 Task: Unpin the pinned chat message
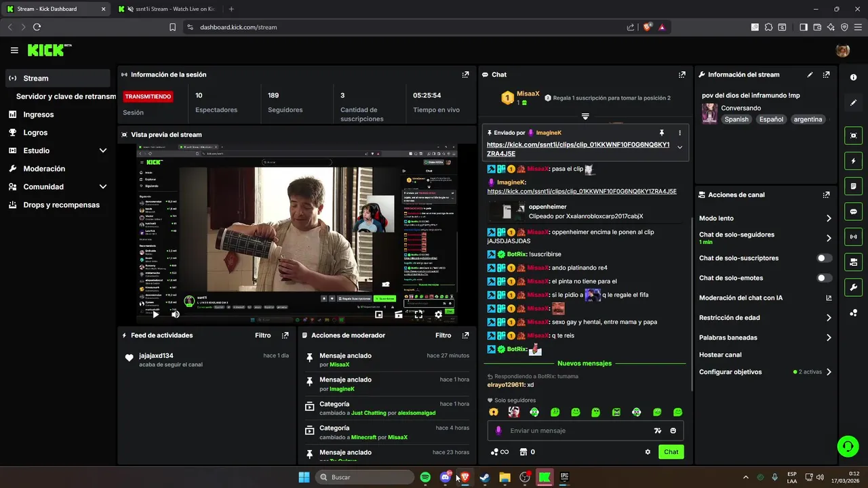point(662,133)
